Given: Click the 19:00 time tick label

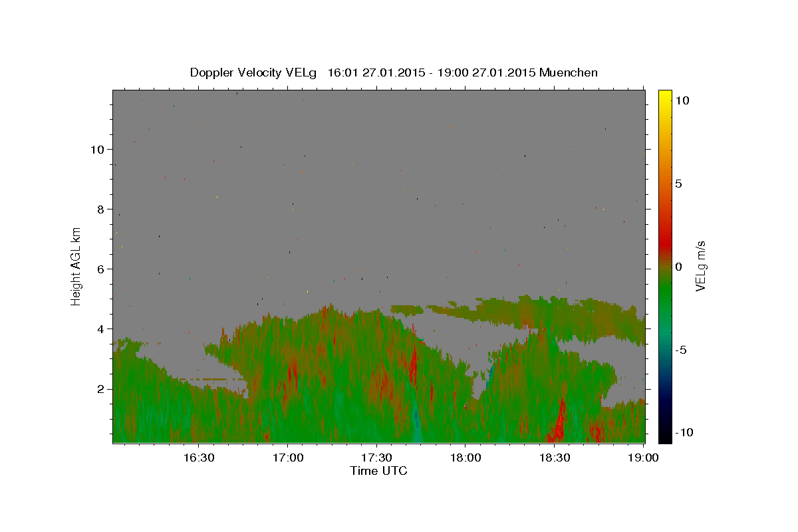Looking at the screenshot, I should (644, 458).
